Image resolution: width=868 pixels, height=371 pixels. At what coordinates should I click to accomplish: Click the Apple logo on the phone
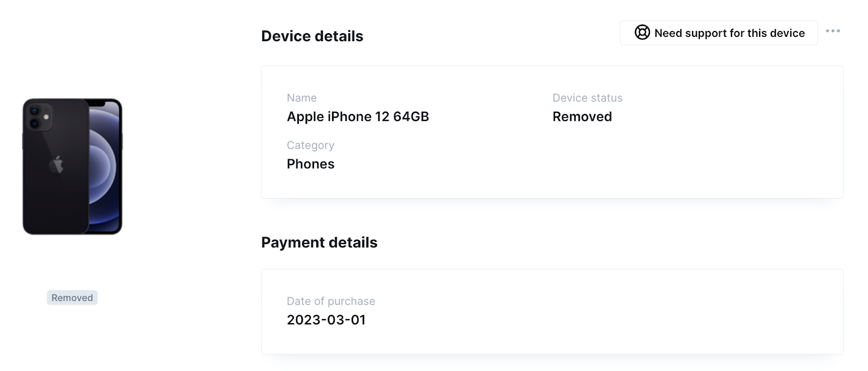[x=56, y=164]
